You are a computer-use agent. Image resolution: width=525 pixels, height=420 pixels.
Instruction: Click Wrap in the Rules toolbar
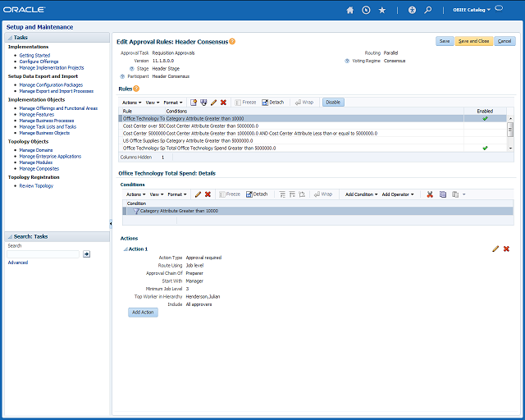click(x=304, y=103)
